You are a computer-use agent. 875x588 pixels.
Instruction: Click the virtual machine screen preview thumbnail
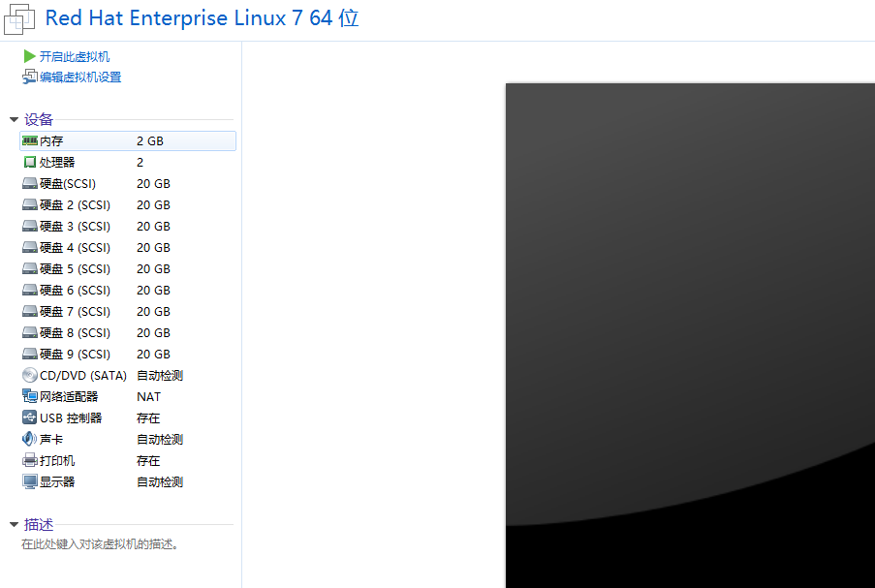tap(690, 335)
